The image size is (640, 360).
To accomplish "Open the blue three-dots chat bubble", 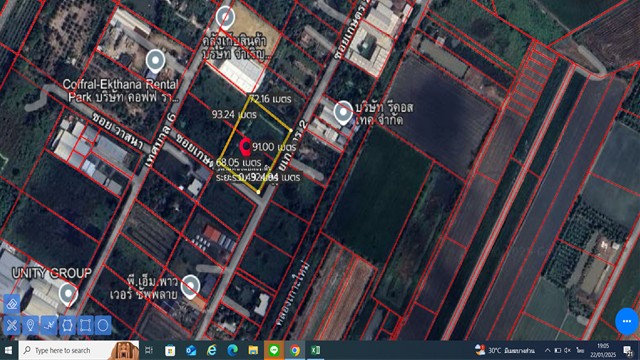I will (x=627, y=321).
